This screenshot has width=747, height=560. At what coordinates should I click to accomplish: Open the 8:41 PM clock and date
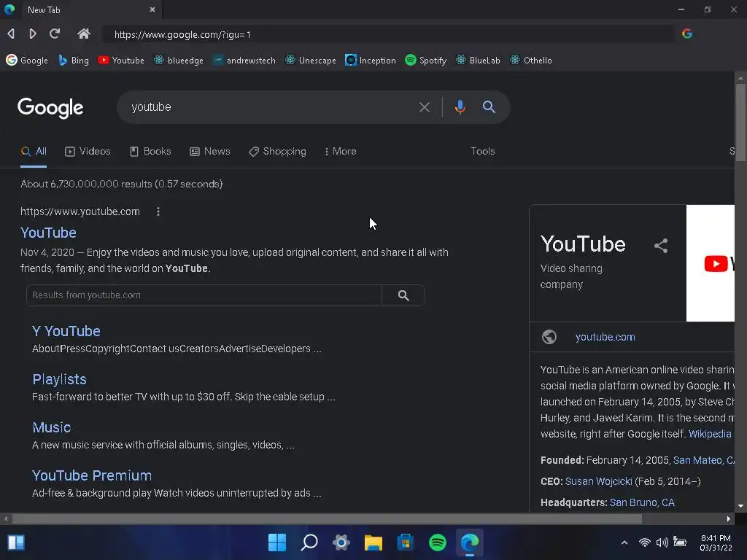(716, 542)
